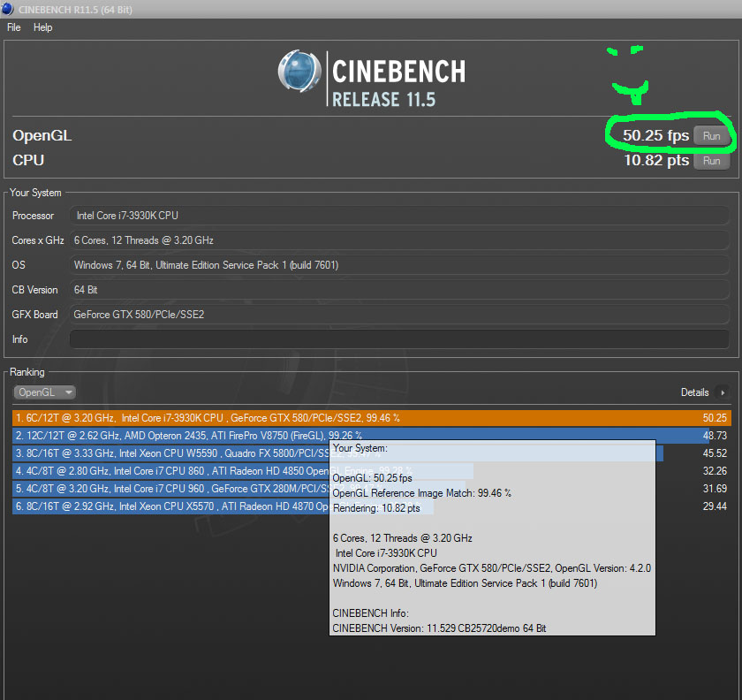Run the OpenGL benchmark test

point(711,136)
